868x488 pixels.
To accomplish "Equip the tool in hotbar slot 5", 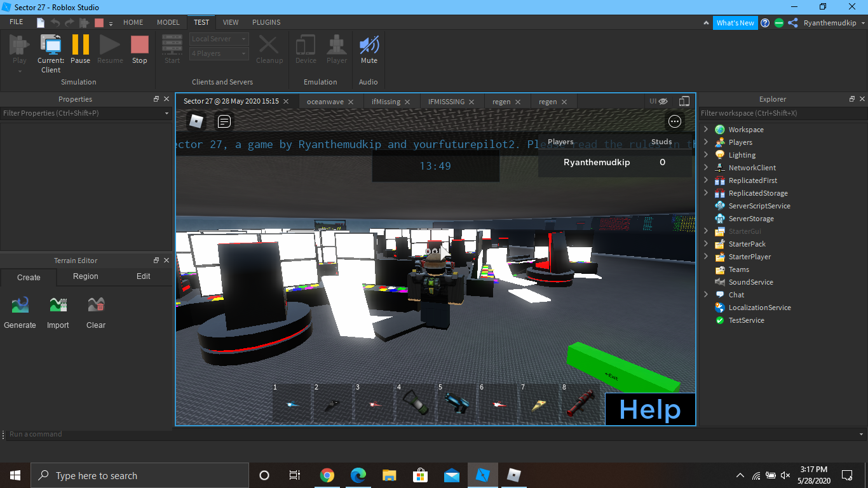I will click(458, 403).
